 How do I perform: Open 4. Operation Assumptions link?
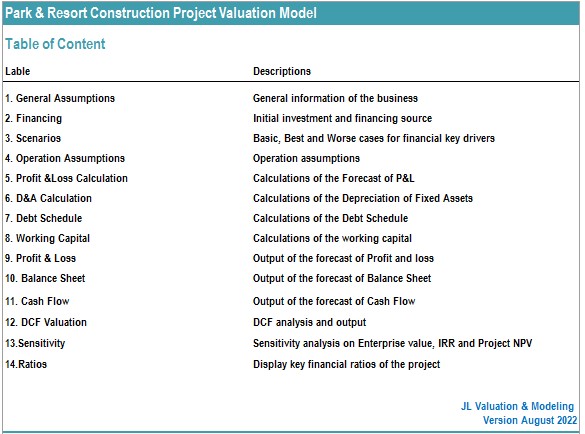pyautogui.click(x=65, y=158)
